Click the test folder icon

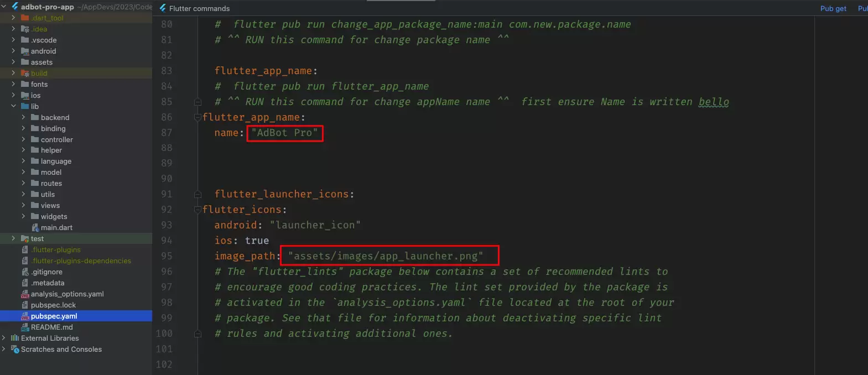pos(25,238)
